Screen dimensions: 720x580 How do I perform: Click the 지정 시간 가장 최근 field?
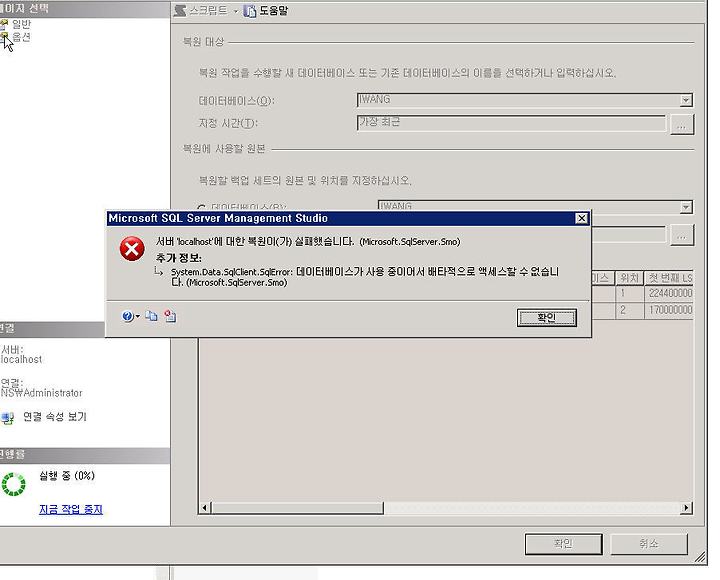click(x=511, y=123)
